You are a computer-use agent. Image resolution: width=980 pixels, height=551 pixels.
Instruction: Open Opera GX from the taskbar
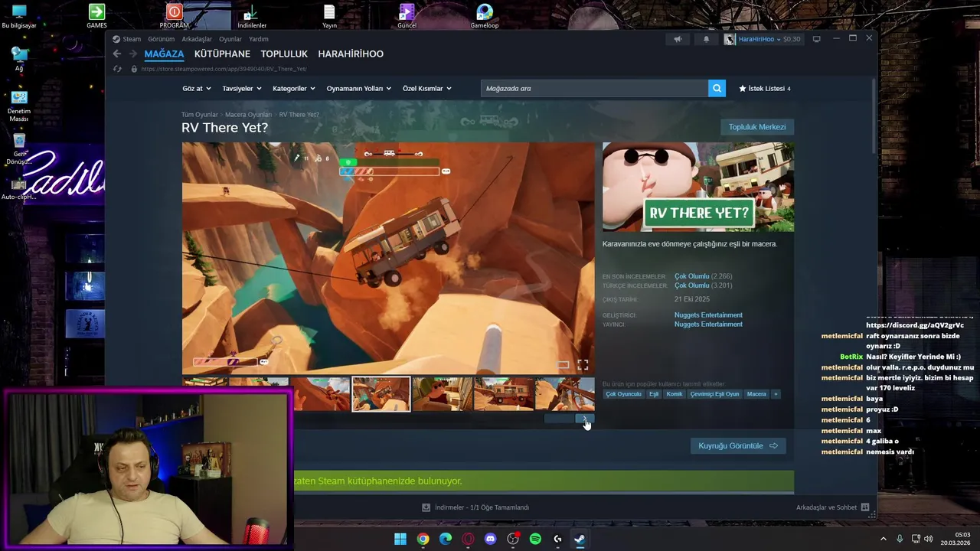click(468, 539)
